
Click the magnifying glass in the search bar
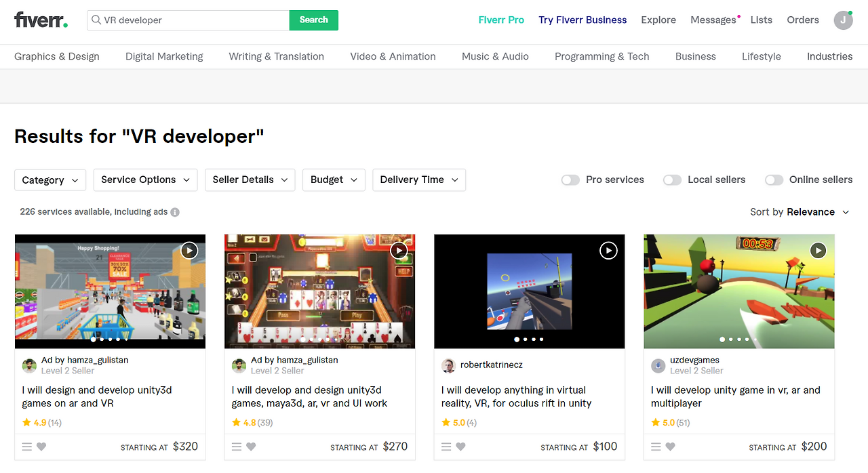[96, 20]
